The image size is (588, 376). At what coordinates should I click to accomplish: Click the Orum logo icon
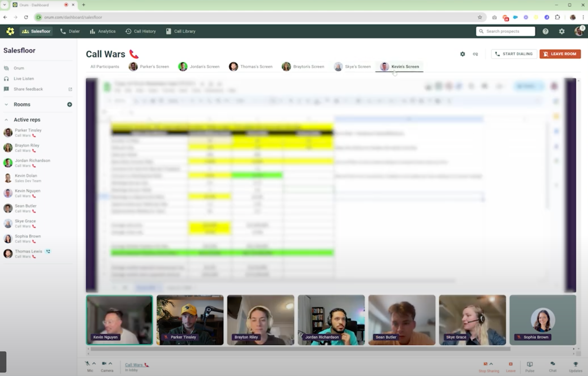tap(10, 31)
